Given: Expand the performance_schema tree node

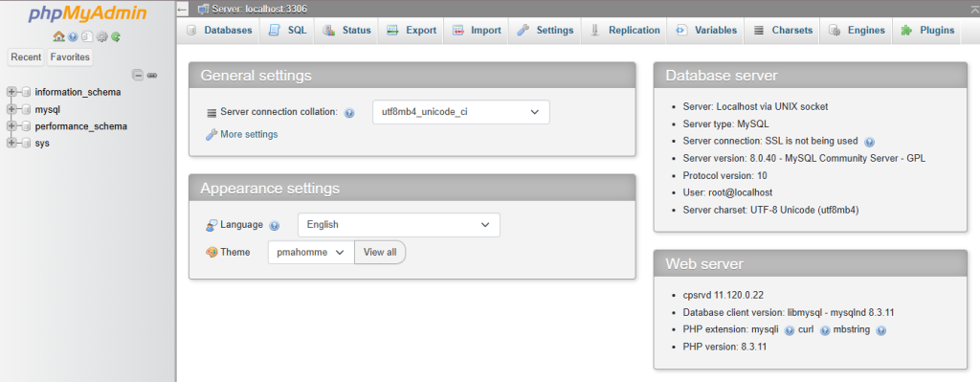Looking at the screenshot, I should coord(11,126).
